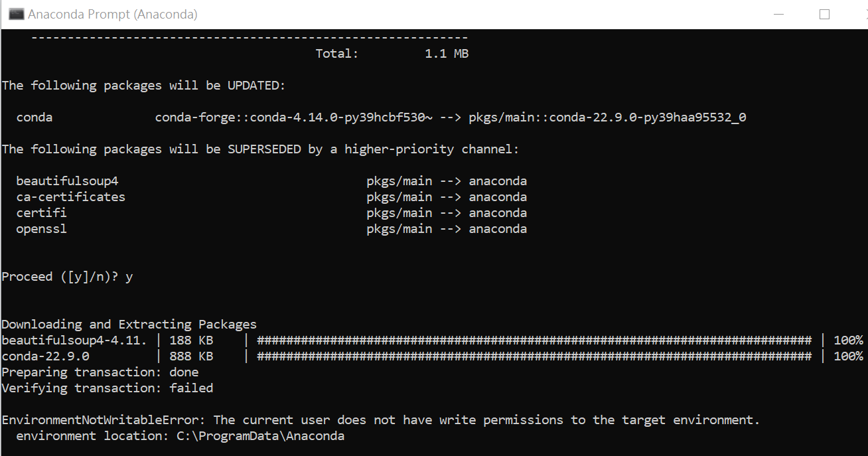Click the certifi package name
Screen dimensions: 868x456
pos(42,213)
